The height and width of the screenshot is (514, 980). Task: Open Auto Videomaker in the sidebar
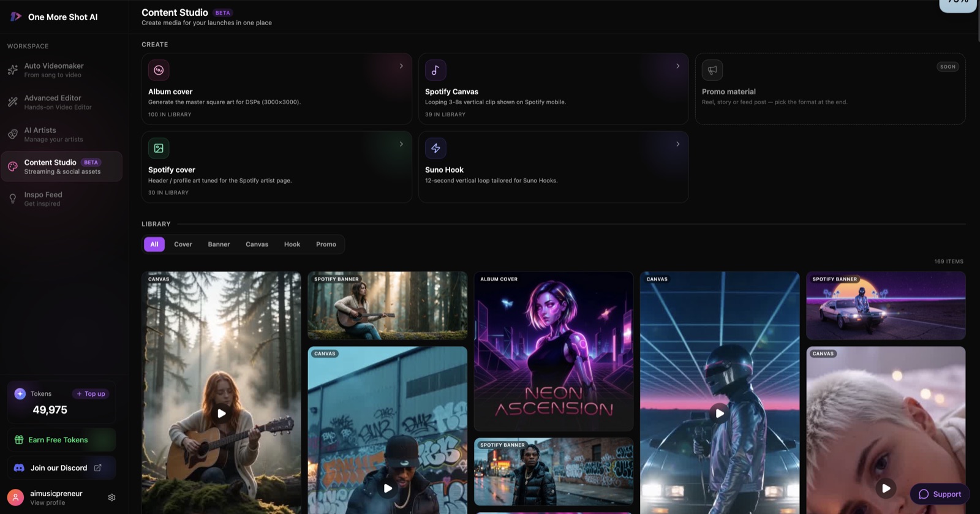click(61, 70)
